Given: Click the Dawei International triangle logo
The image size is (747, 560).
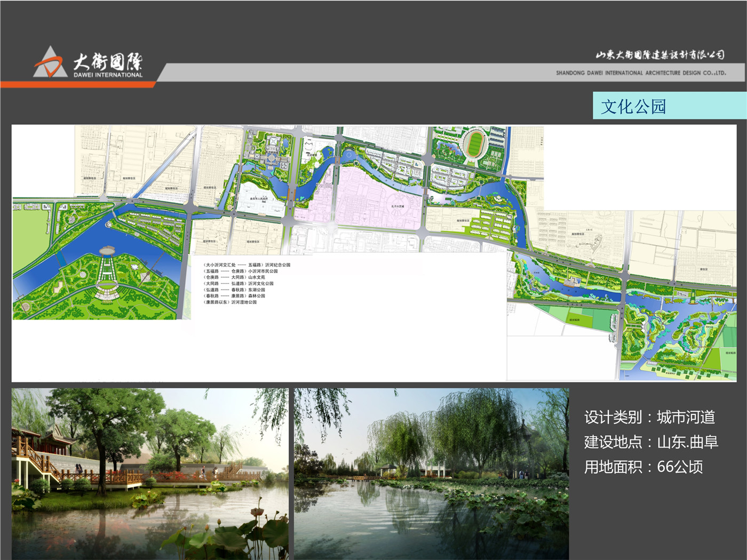Looking at the screenshot, I should point(51,62).
